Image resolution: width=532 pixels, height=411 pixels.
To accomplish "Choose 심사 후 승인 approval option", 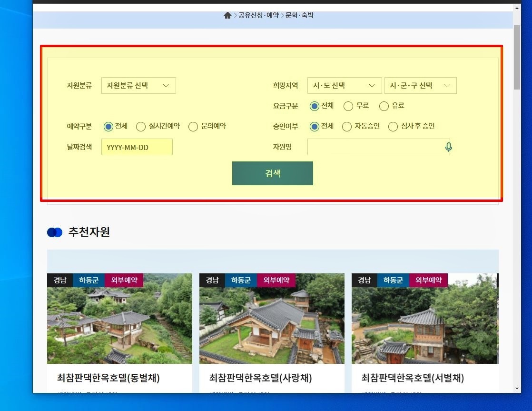I will coord(393,126).
